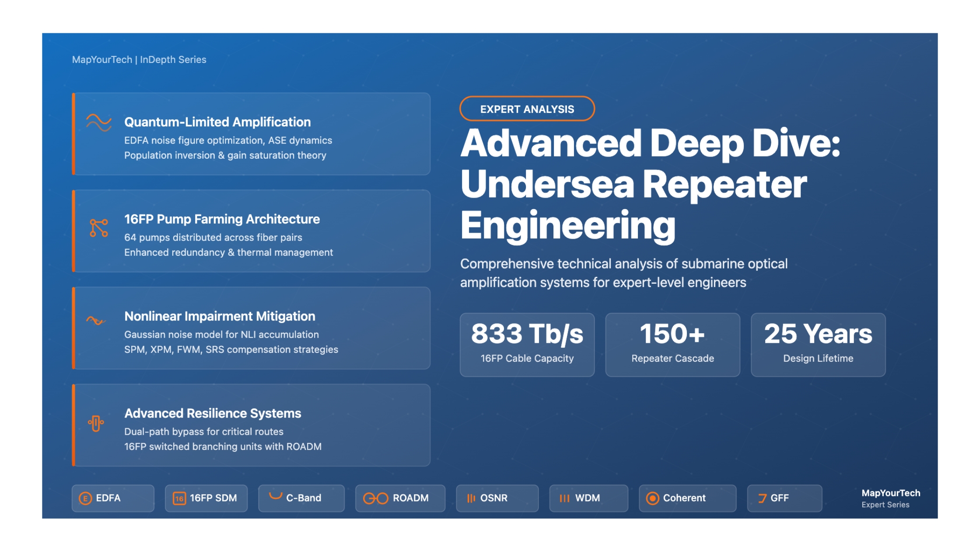Open the 150+ Repeater Cascade card
This screenshot has height=551, width=980.
pyautogui.click(x=673, y=345)
